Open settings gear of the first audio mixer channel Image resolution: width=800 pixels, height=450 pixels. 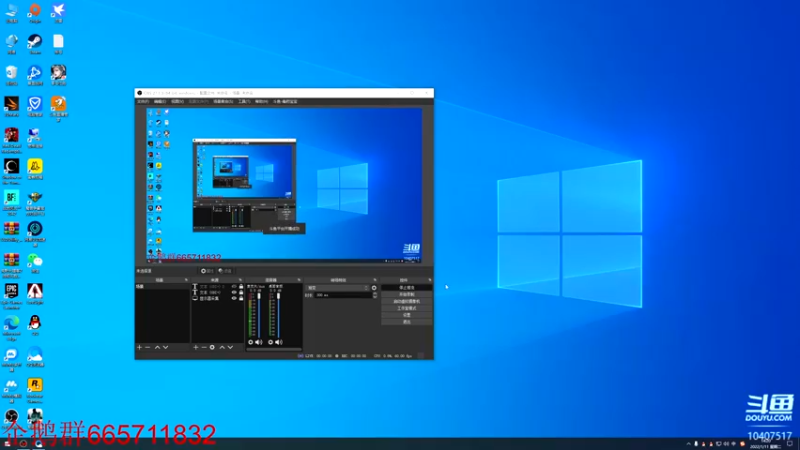251,342
